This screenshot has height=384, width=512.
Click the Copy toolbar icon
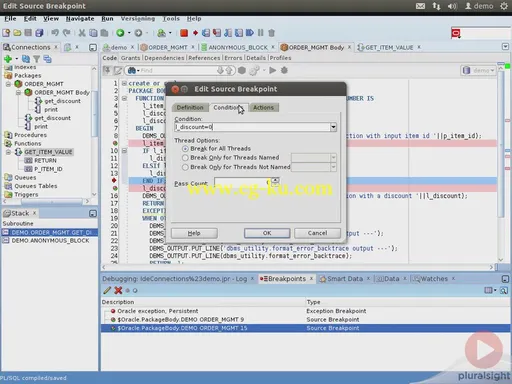93,33
